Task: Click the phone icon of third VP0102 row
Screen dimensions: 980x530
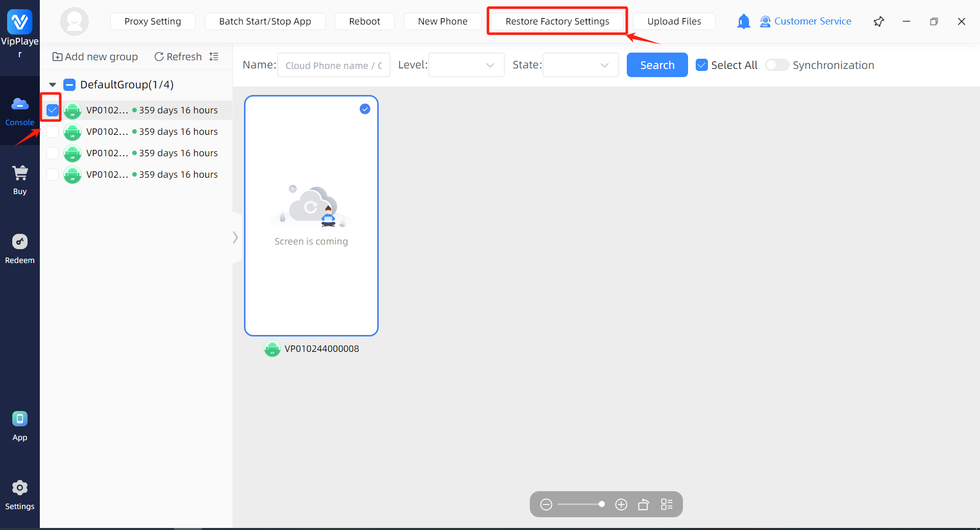Action: (72, 153)
